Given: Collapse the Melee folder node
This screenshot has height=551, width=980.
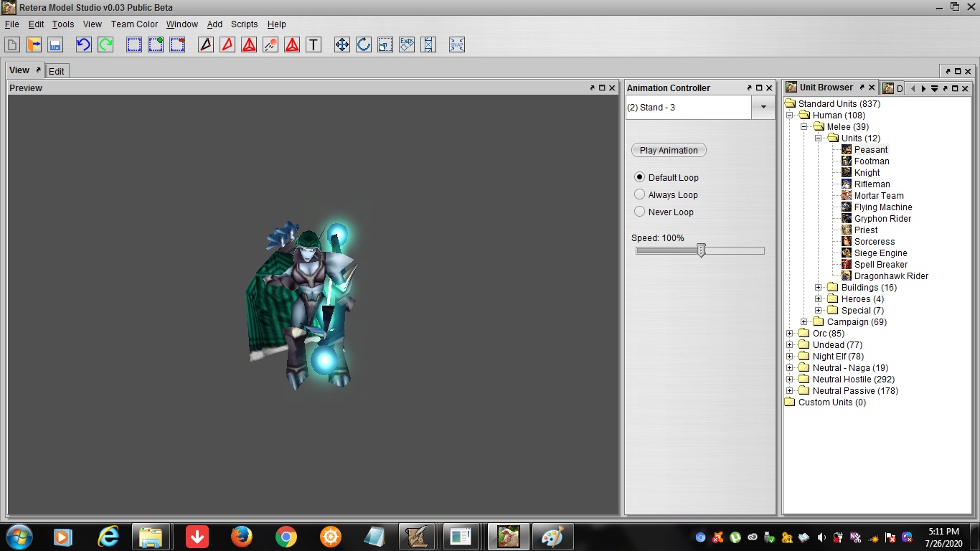Looking at the screenshot, I should coord(804,127).
